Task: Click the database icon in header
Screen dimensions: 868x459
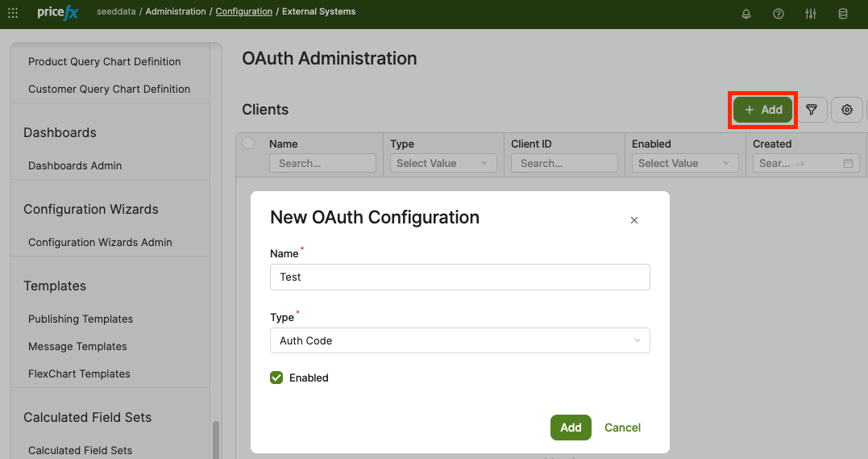Action: click(842, 14)
